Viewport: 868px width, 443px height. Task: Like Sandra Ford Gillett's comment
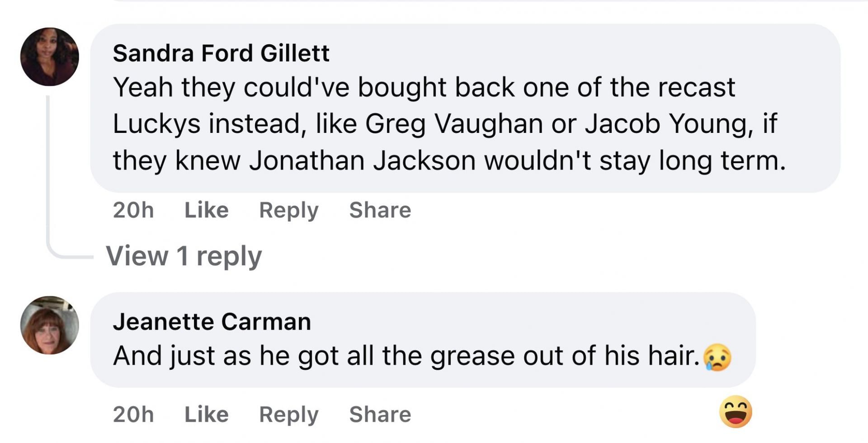206,210
